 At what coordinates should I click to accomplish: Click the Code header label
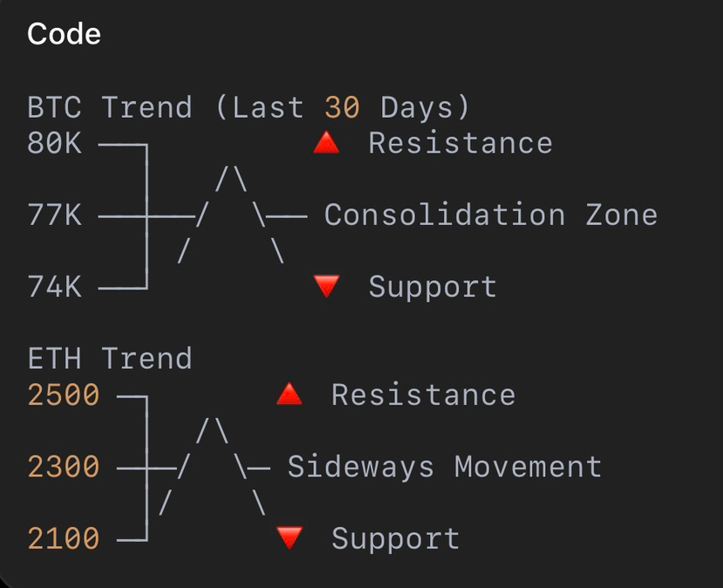point(64,34)
